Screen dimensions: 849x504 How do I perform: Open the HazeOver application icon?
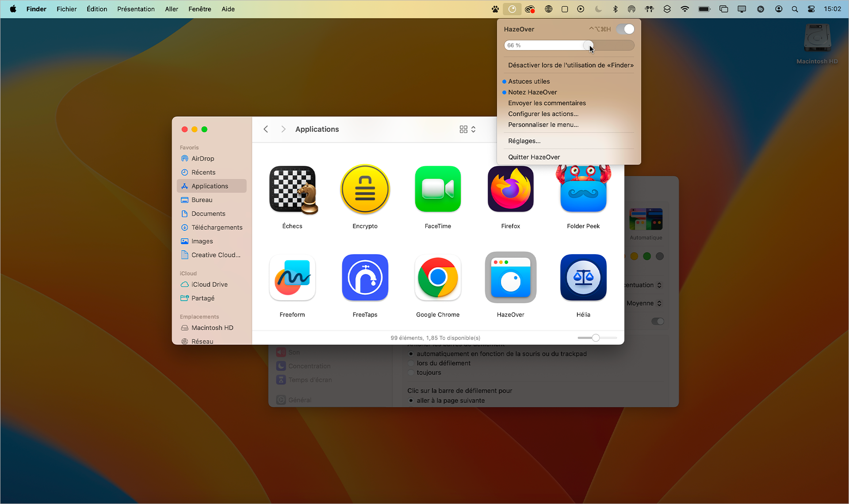point(510,278)
